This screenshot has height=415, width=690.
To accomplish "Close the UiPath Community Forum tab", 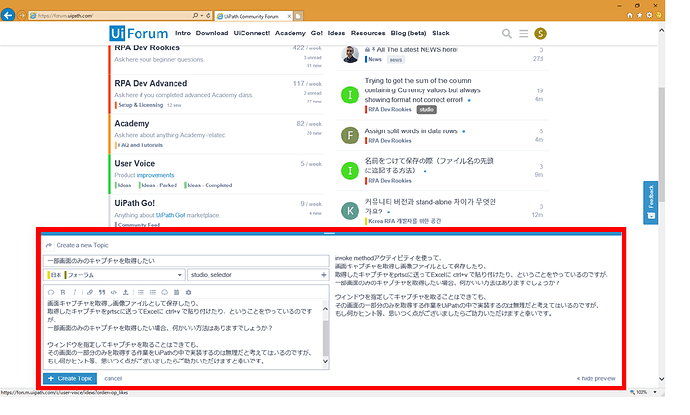I will (289, 16).
